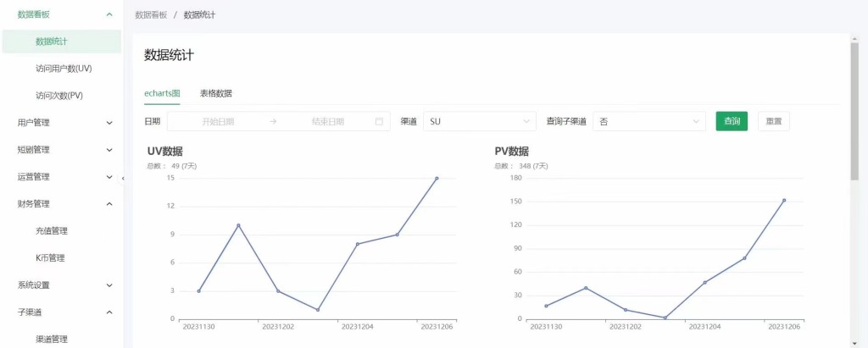Click the range arrow between start and end dates
868x348 pixels.
[x=273, y=122]
